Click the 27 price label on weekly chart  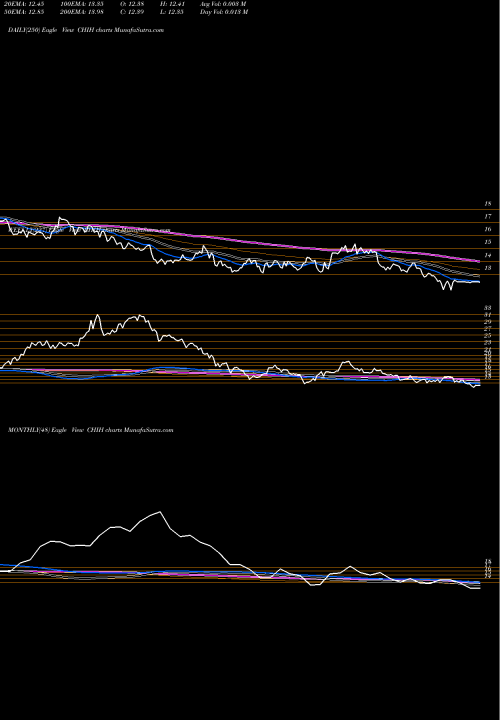(488, 329)
